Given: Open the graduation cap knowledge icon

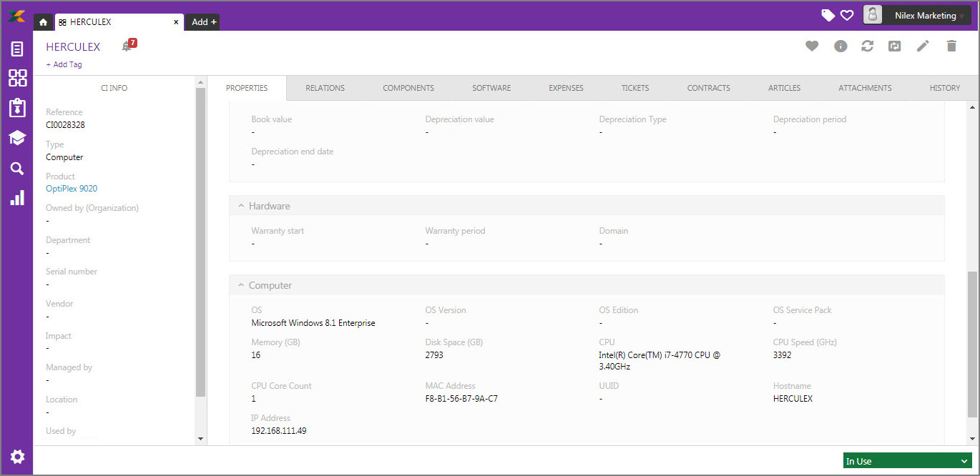Looking at the screenshot, I should click(17, 138).
